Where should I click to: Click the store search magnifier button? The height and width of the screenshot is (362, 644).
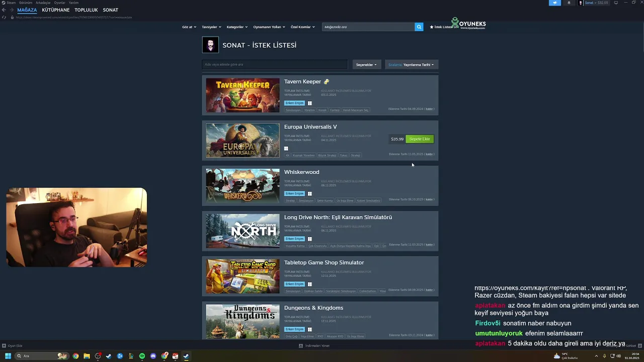click(419, 27)
